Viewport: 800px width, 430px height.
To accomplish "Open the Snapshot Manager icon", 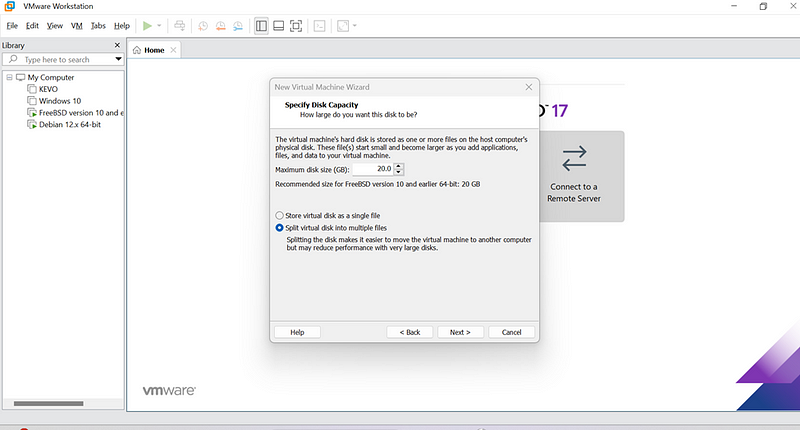I will [238, 26].
